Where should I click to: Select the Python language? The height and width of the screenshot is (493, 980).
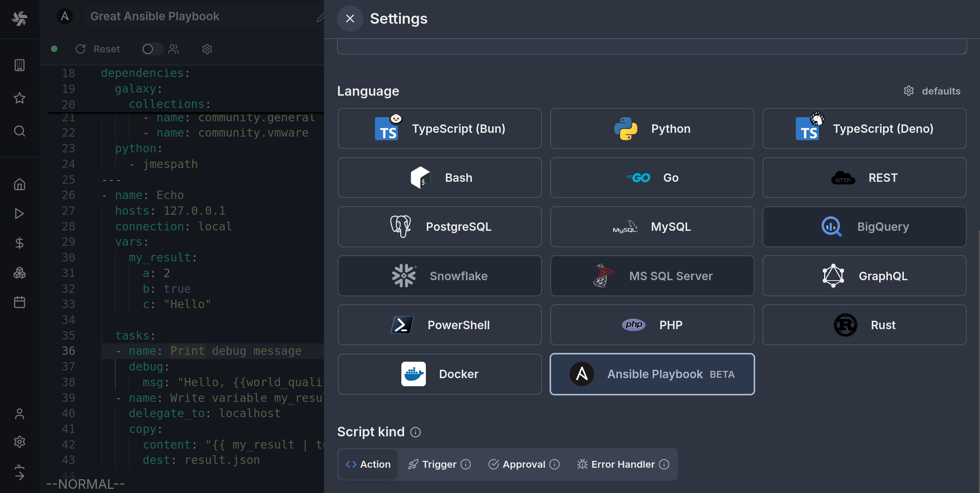(x=651, y=128)
